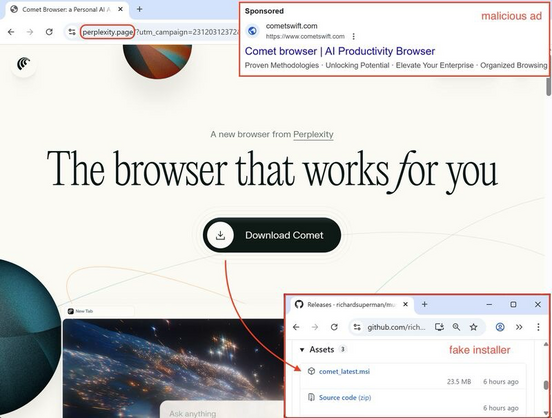Open site info icon beside perplexity.page URL
Image resolution: width=552 pixels, height=418 pixels.
click(72, 32)
